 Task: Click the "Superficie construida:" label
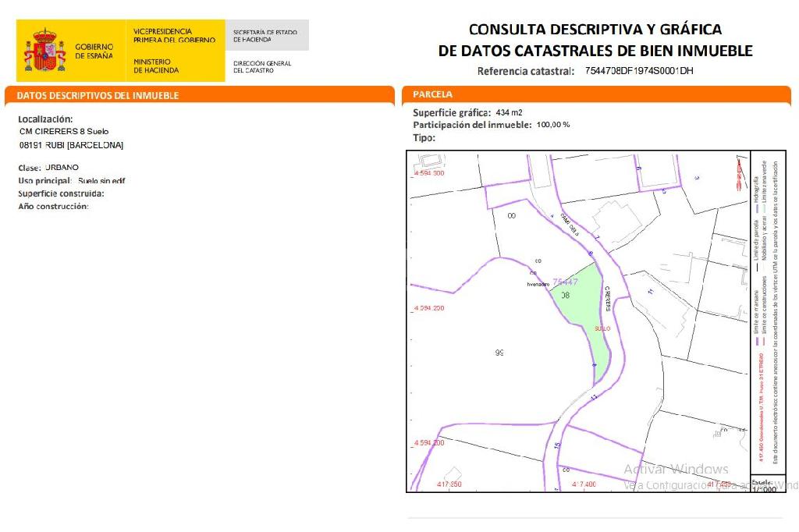(61, 193)
